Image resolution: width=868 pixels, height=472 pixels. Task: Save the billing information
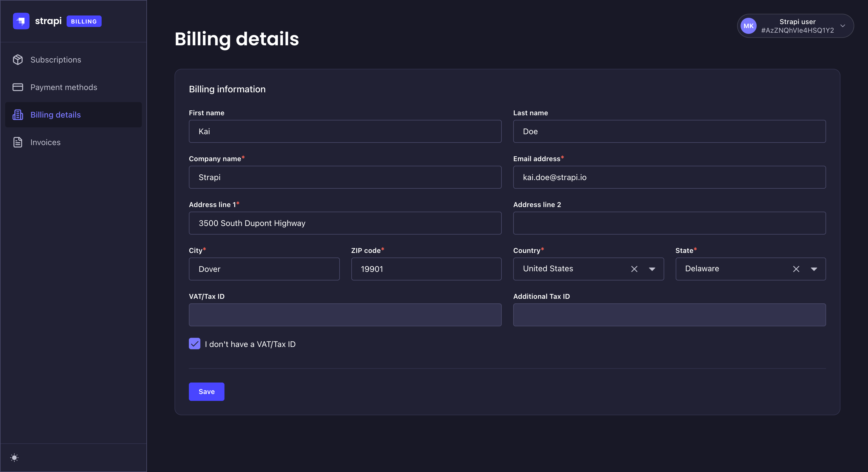coord(207,391)
